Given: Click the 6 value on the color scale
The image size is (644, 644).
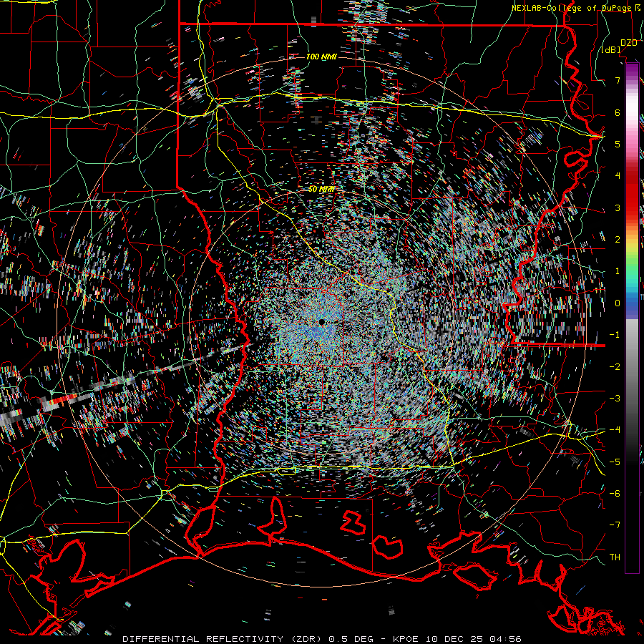Looking at the screenshot, I should coord(618,112).
